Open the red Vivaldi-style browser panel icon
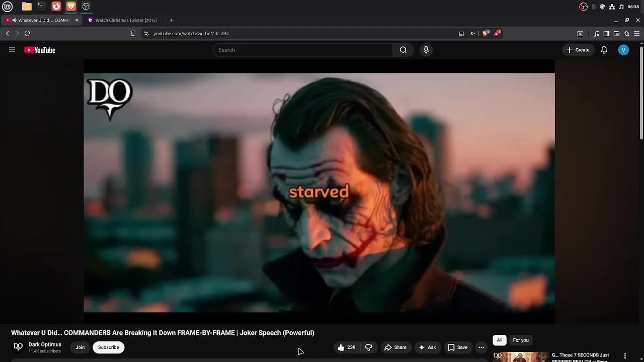Viewport: 644px width, 362px height. pos(56,7)
